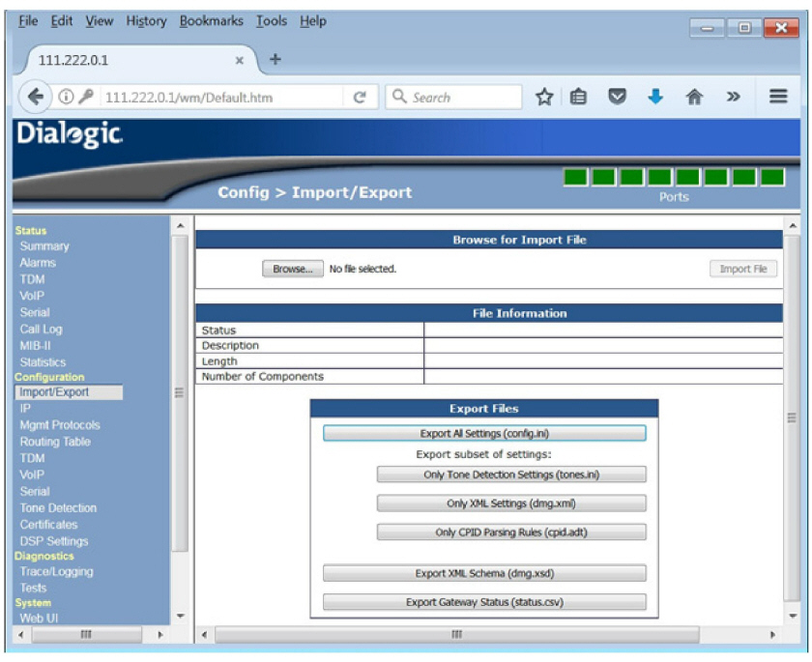Screen dimensions: 812x662
Task: Save page to Pocket icon
Action: (x=617, y=97)
